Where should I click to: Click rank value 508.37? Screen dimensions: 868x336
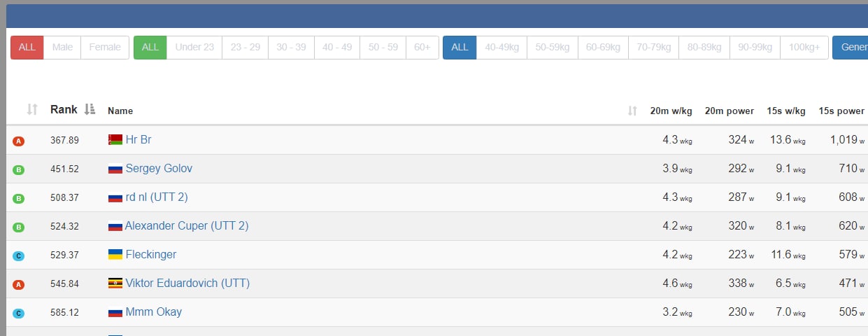[x=64, y=198]
